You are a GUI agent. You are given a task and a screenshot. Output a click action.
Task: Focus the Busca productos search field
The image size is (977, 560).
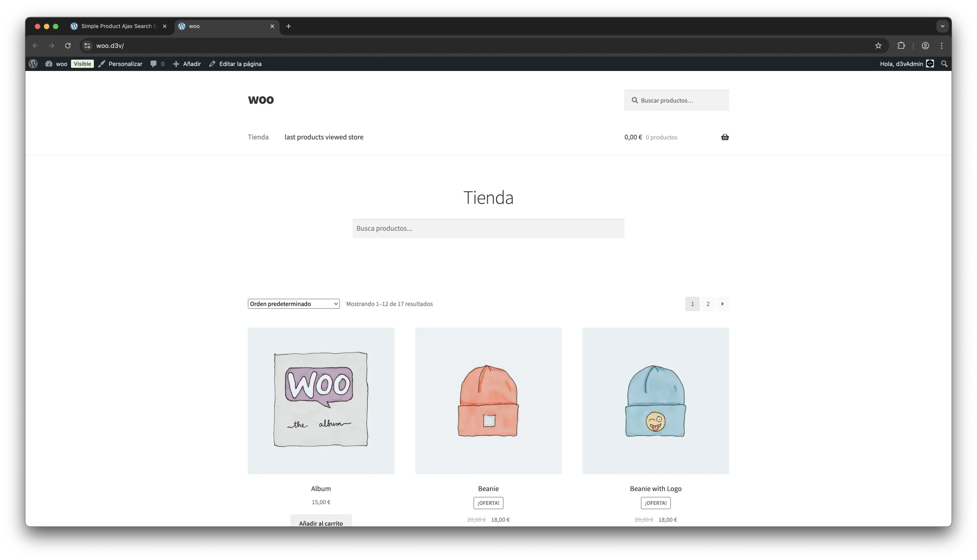pyautogui.click(x=488, y=229)
